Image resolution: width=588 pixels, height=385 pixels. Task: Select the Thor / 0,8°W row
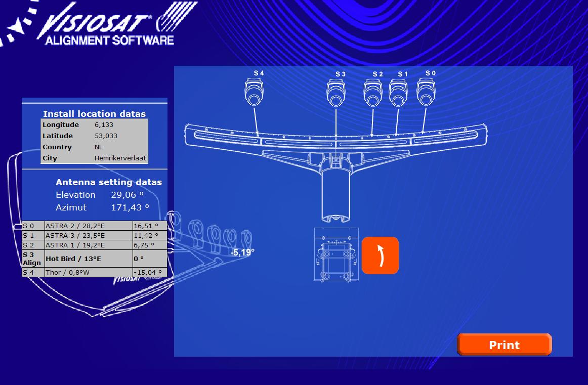(x=95, y=272)
